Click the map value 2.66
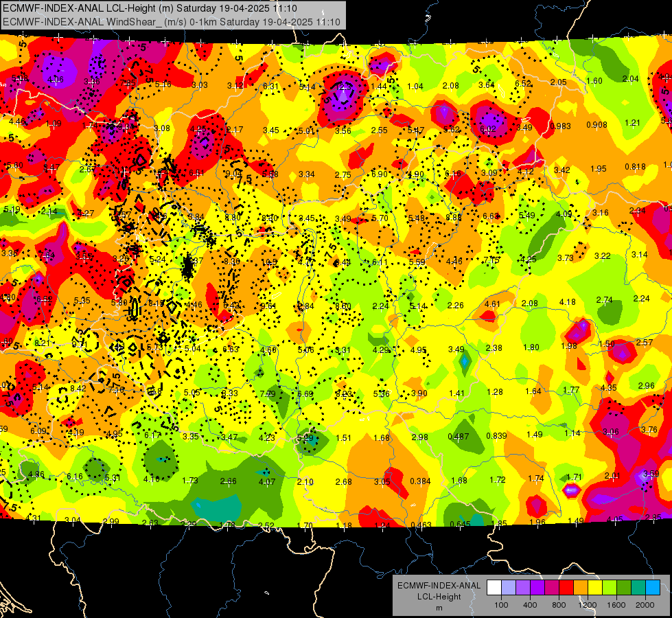The image size is (672, 618). (x=228, y=481)
